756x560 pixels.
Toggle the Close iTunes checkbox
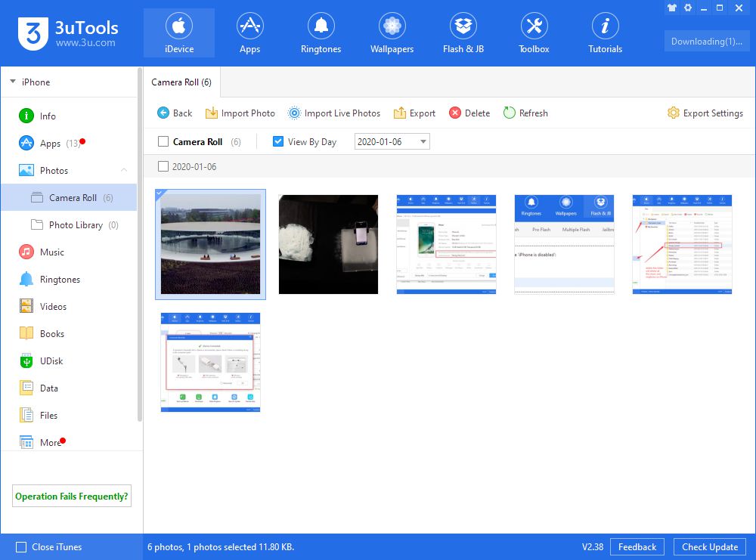[x=21, y=547]
